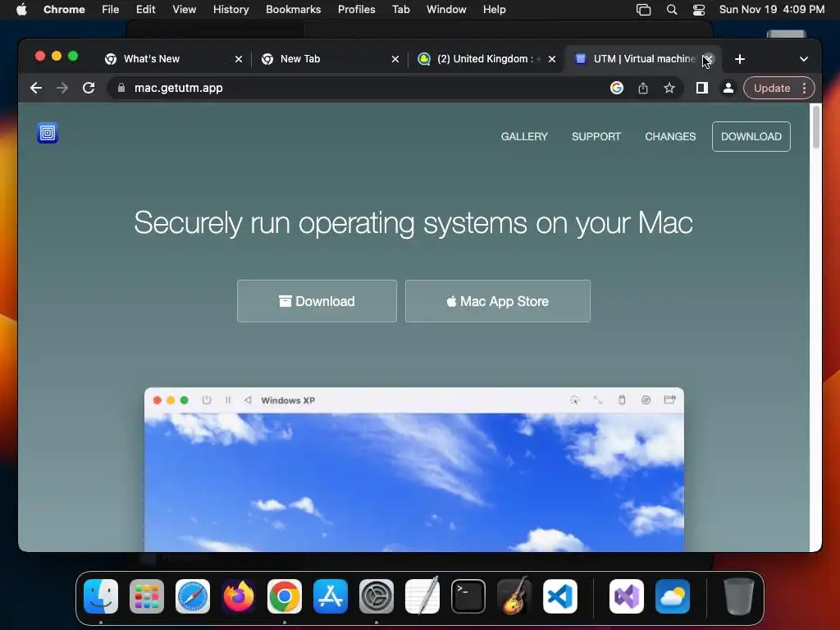Open the Help menu
The image size is (840, 630).
click(x=494, y=10)
